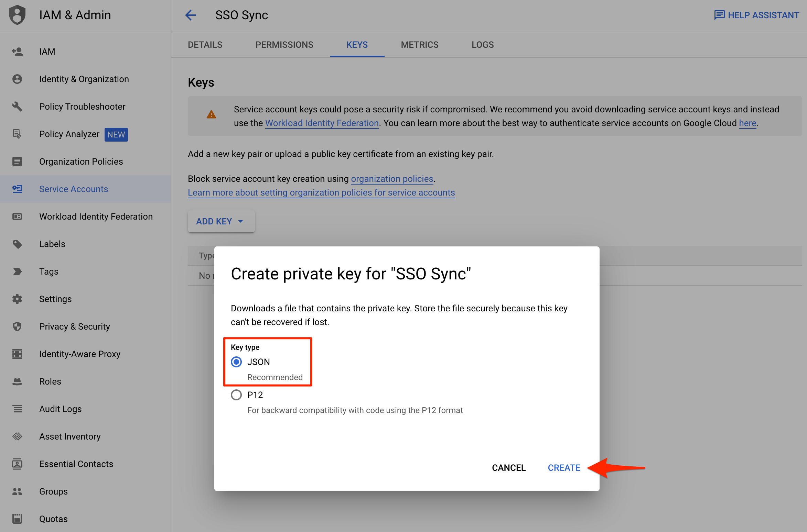The width and height of the screenshot is (807, 532).
Task: Switch to the METRICS tab
Action: (420, 45)
